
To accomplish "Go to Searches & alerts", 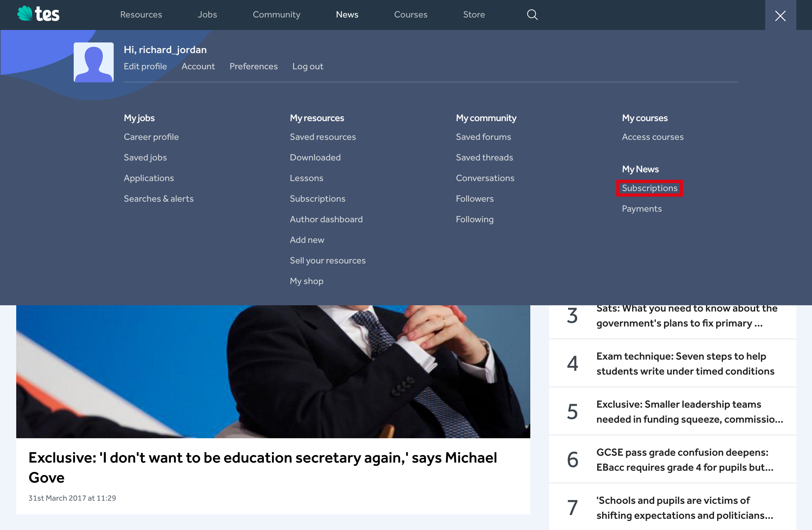I will coord(158,199).
